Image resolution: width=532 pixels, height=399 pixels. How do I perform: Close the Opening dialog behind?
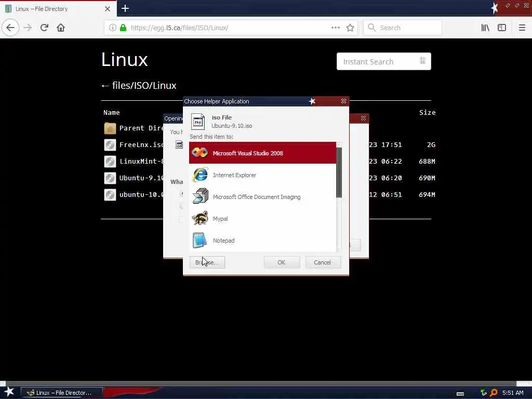[363, 118]
